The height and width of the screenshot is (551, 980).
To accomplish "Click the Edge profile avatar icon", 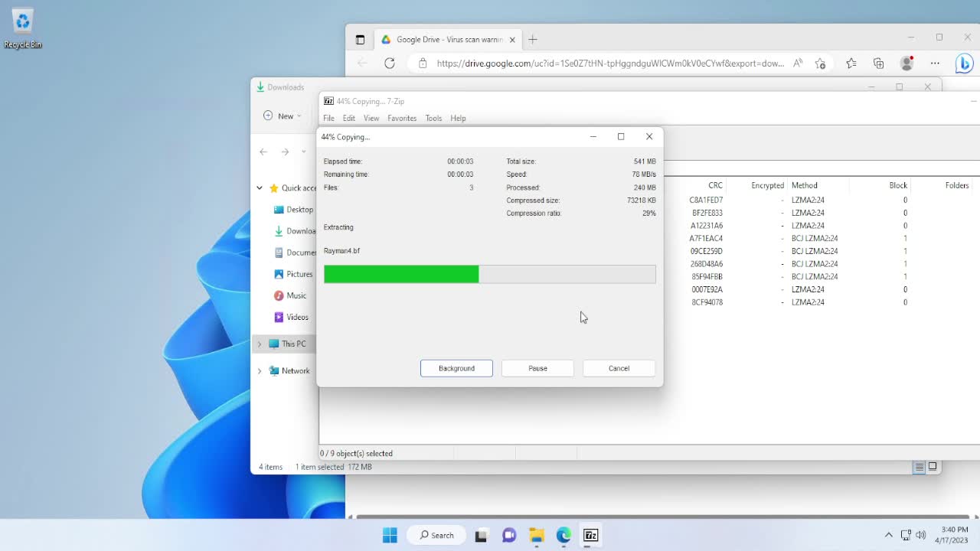I will [906, 64].
